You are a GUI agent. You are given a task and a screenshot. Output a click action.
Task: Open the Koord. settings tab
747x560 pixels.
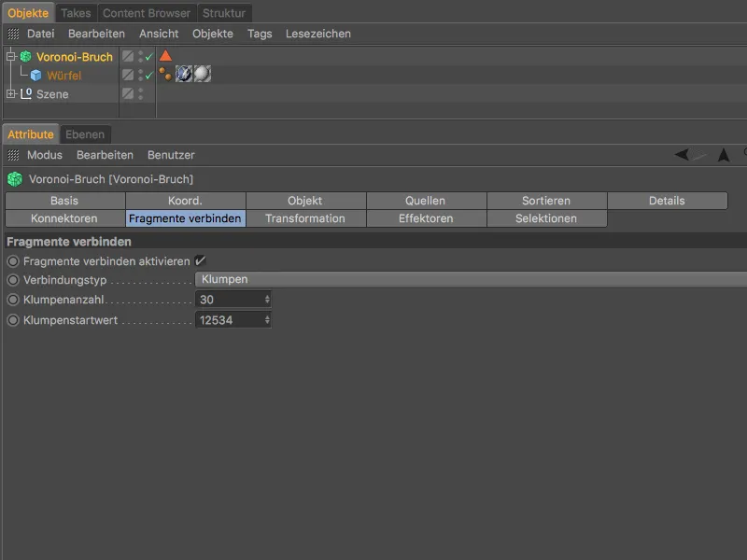(185, 201)
